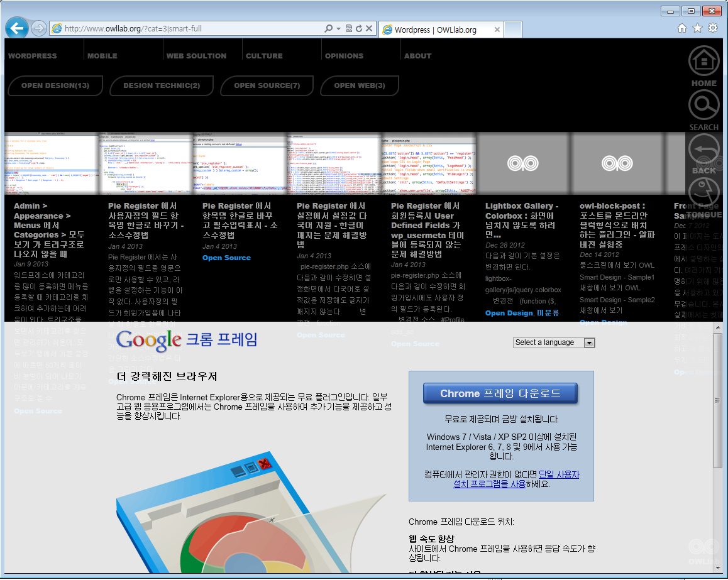Open thumbnail above '사용자정의 필드 항목명' post
Screen dimensions: 728x580
point(145,163)
